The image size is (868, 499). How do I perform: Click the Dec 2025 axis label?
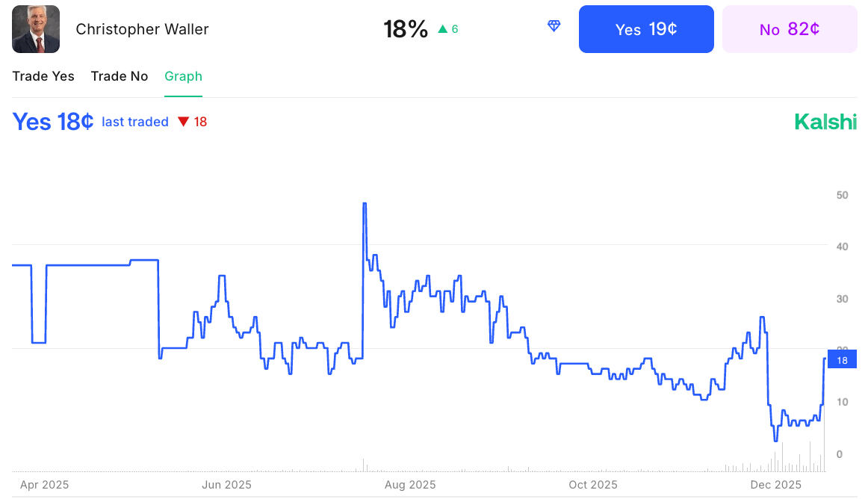click(775, 485)
